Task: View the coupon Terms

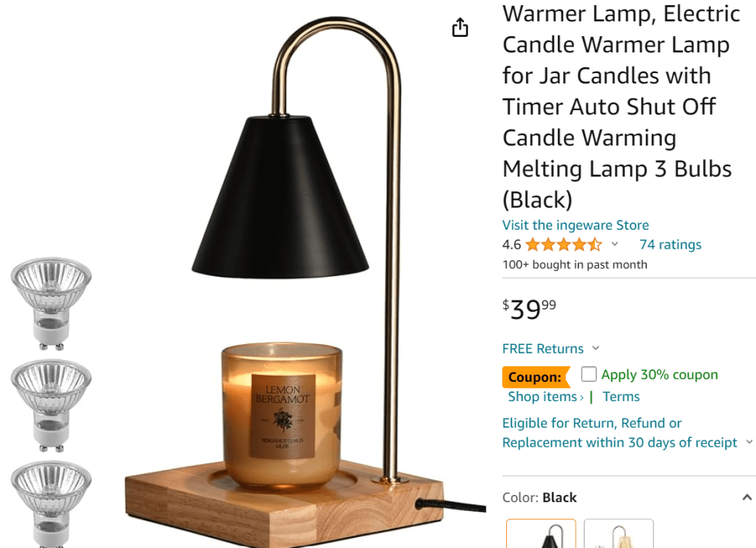Action: (x=621, y=397)
